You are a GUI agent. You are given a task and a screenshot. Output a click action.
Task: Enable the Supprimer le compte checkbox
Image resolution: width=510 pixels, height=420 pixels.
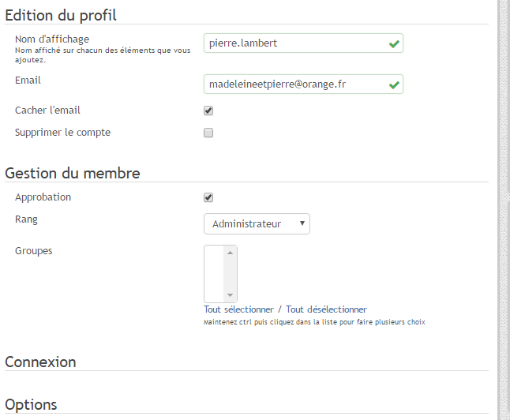pos(208,133)
